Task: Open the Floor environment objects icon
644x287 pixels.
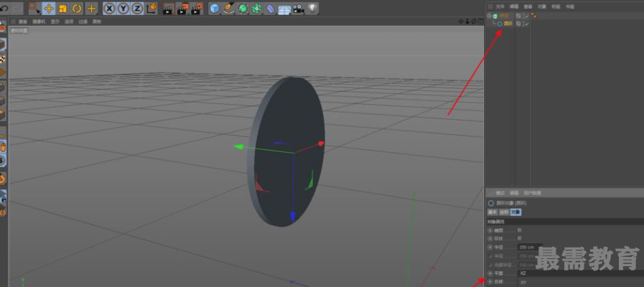Action: click(x=284, y=9)
